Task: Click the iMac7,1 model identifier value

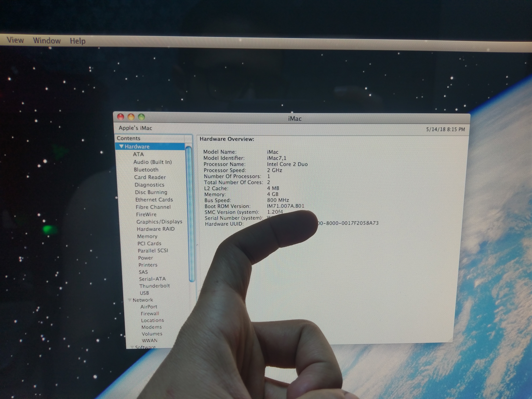Action: (x=277, y=158)
